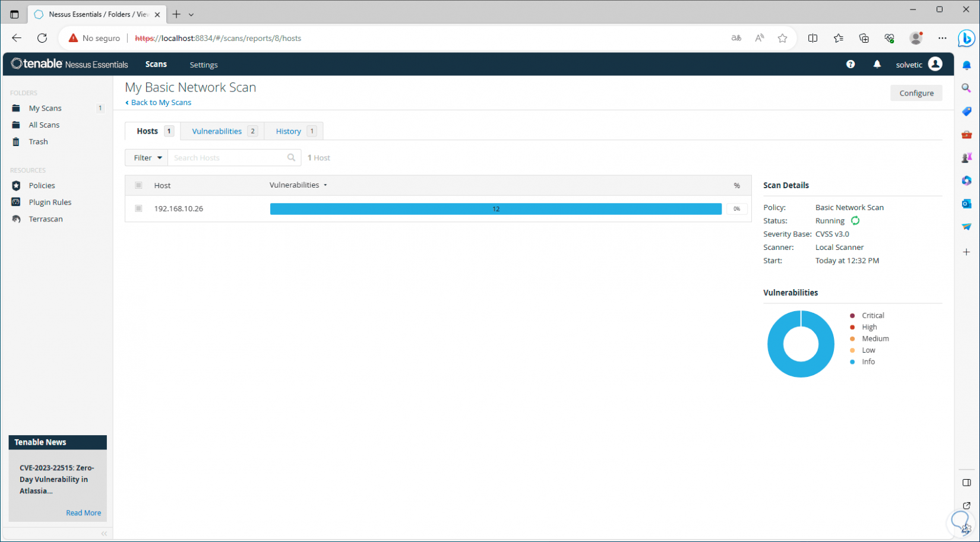Go back with the browser back arrow
The width and height of the screenshot is (980, 542).
coord(17,38)
